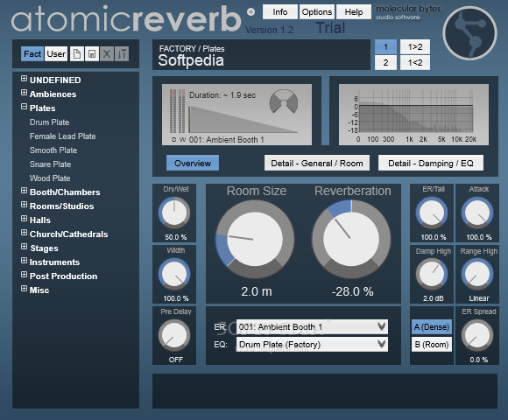Image resolution: width=508 pixels, height=420 pixels.
Task: Expand the Instruments category
Action: [24, 261]
